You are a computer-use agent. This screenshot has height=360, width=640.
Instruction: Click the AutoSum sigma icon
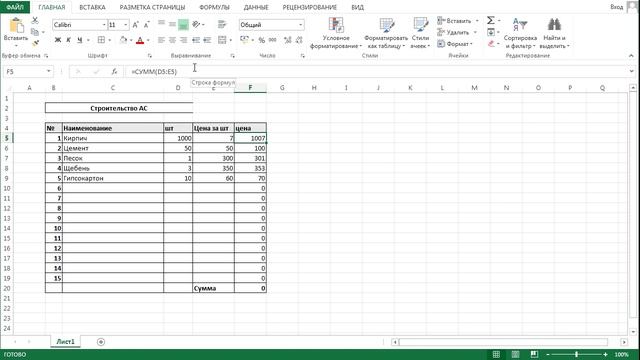(491, 20)
